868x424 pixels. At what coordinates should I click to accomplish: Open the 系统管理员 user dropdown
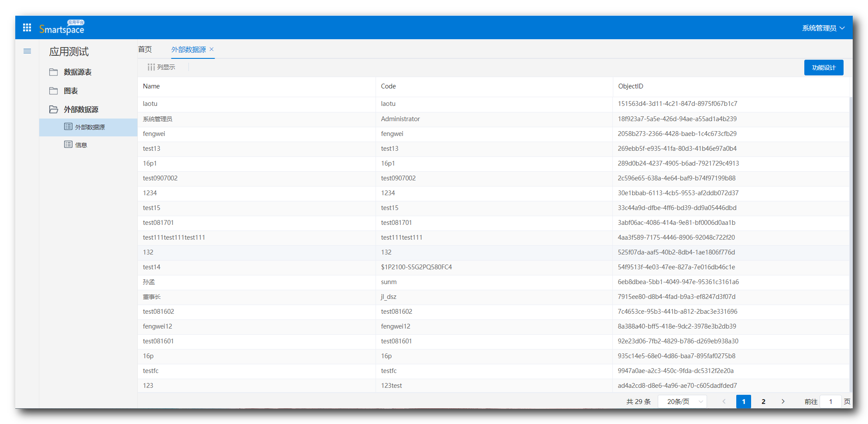(824, 28)
